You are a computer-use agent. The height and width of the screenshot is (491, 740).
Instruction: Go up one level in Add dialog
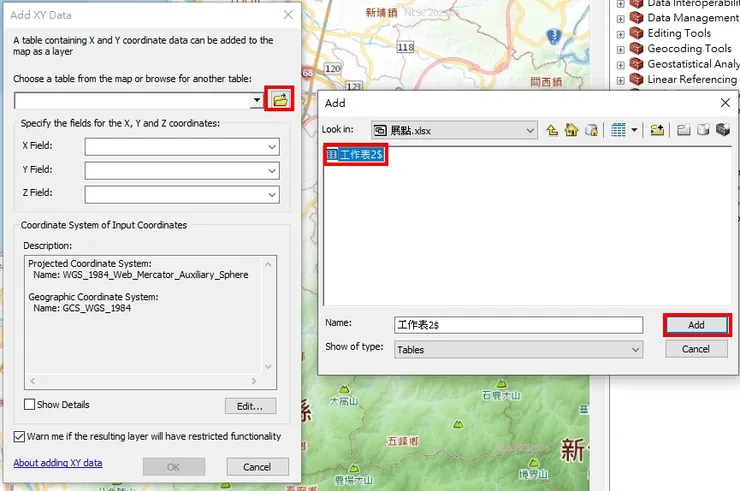click(x=552, y=129)
